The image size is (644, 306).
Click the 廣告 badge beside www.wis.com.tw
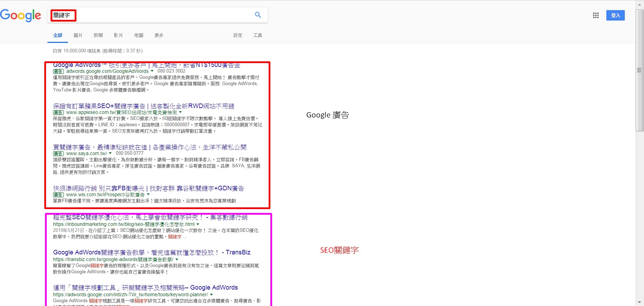[x=59, y=195]
